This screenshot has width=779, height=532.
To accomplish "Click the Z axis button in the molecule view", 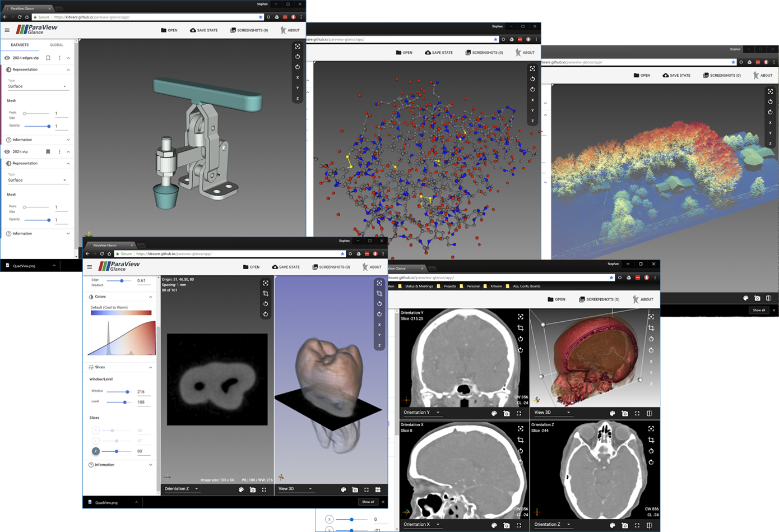I will coord(532,121).
